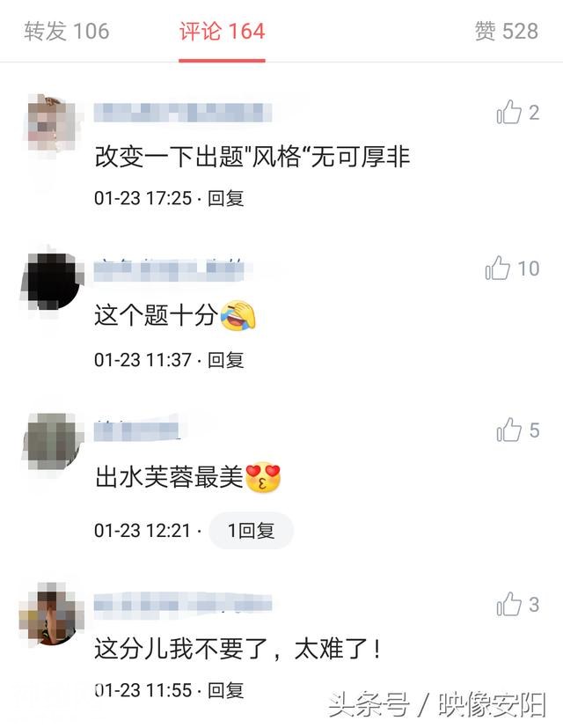Open first commenter's avatar
Viewport: 563px width, 728px height.
point(52,122)
